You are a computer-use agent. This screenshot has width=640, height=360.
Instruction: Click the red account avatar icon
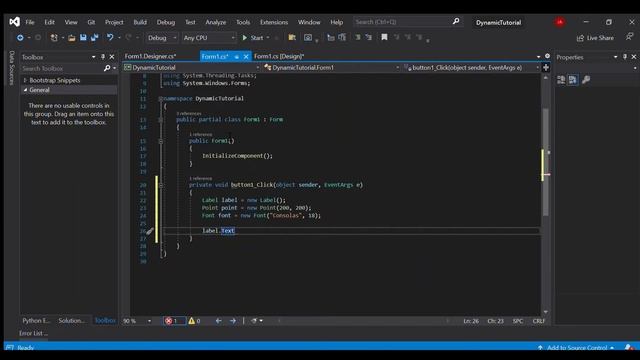tap(560, 22)
